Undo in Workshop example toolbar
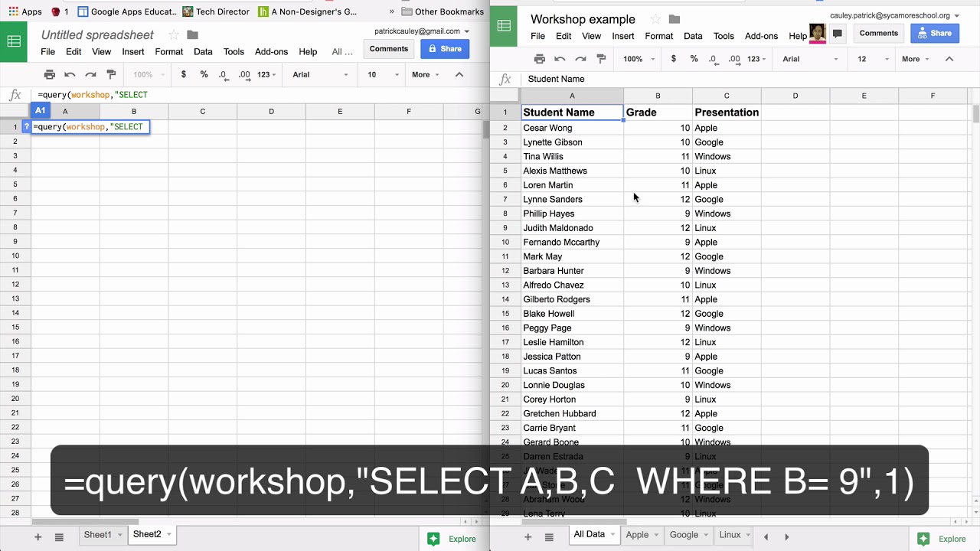The width and height of the screenshot is (980, 551). 560,59
